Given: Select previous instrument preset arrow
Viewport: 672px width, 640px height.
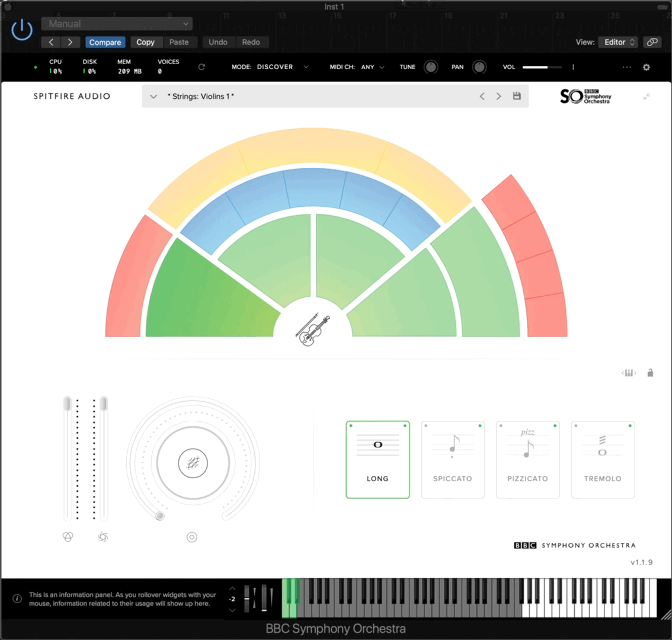Looking at the screenshot, I should click(482, 96).
